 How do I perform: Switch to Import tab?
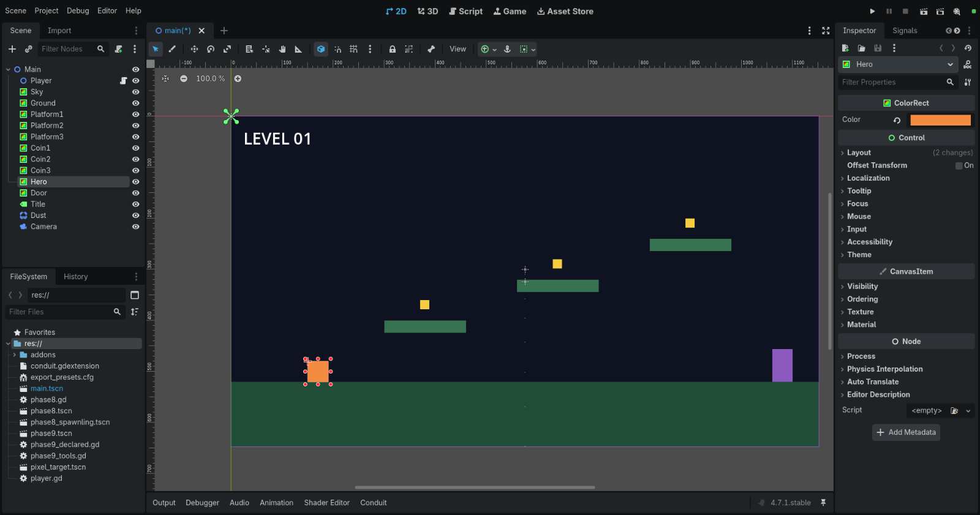pos(59,31)
